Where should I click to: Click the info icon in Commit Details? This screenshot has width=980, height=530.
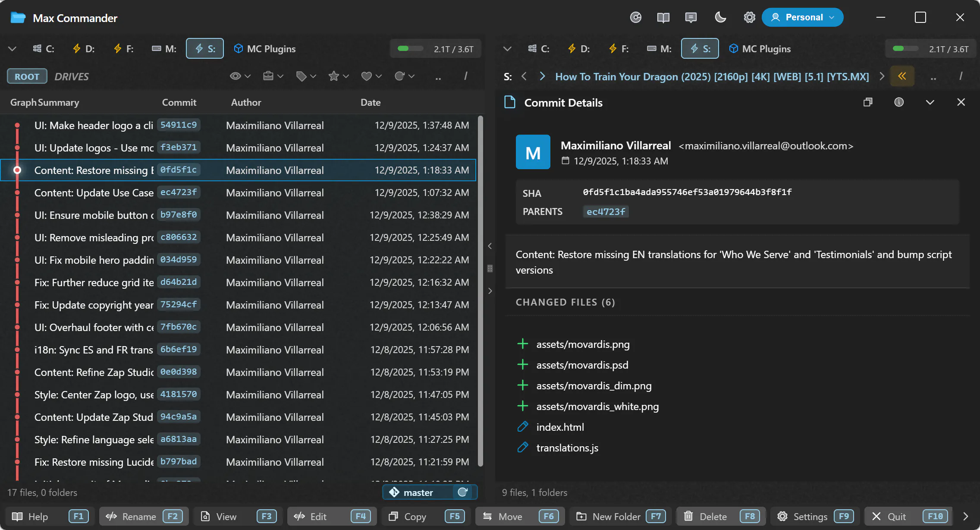tap(899, 102)
